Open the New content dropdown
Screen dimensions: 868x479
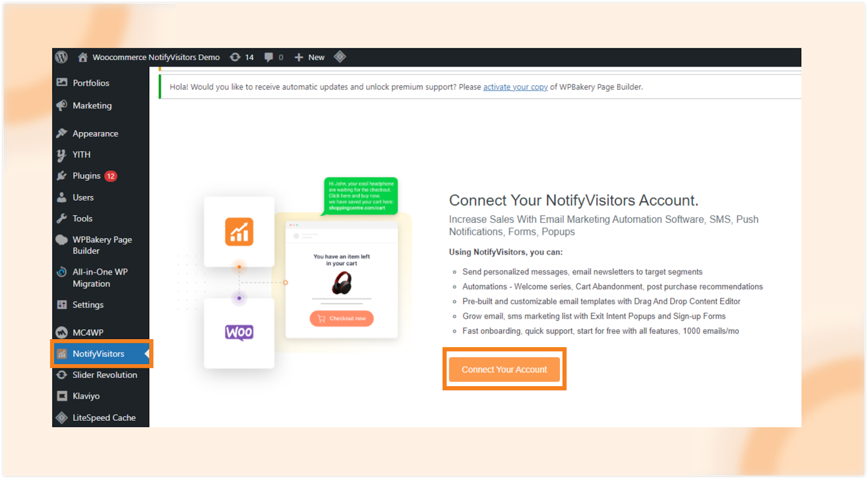coord(309,57)
